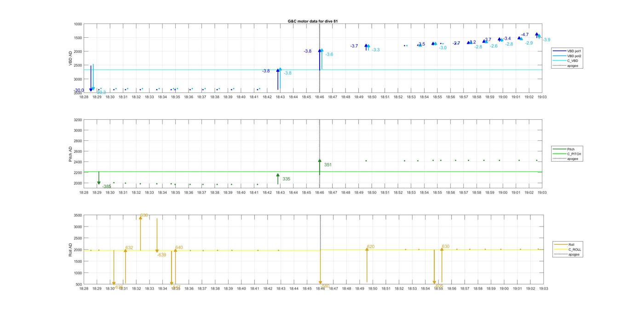Viewport: 644px width, 319px height.
Task: Click the "-3.7" VBD label near 18:49
Action: click(354, 46)
